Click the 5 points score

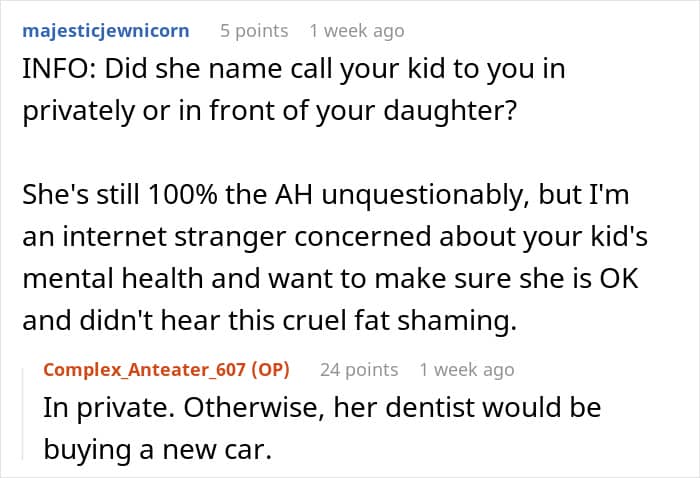coord(254,30)
